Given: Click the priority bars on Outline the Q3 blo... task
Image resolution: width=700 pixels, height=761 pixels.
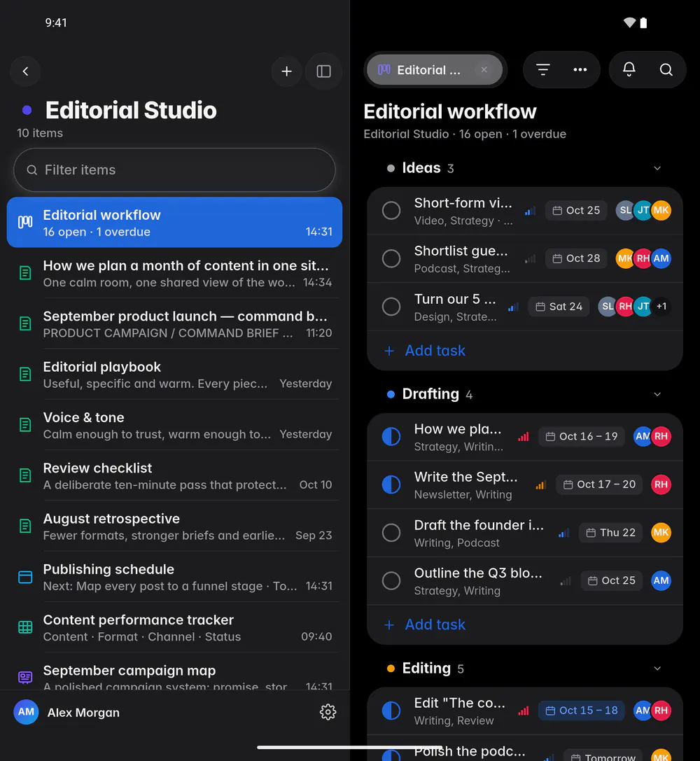Looking at the screenshot, I should 566,581.
